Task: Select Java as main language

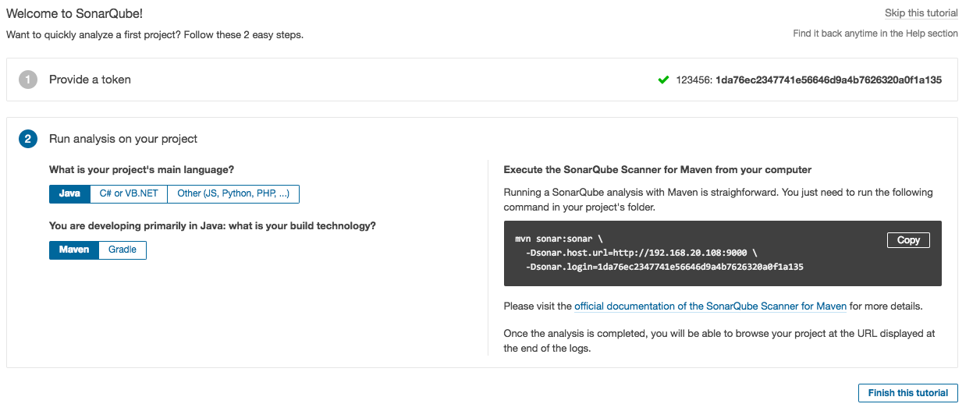Action: [69, 193]
